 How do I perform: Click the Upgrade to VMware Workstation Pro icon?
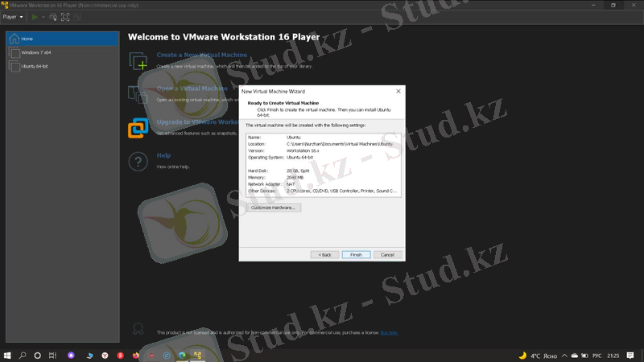(138, 128)
